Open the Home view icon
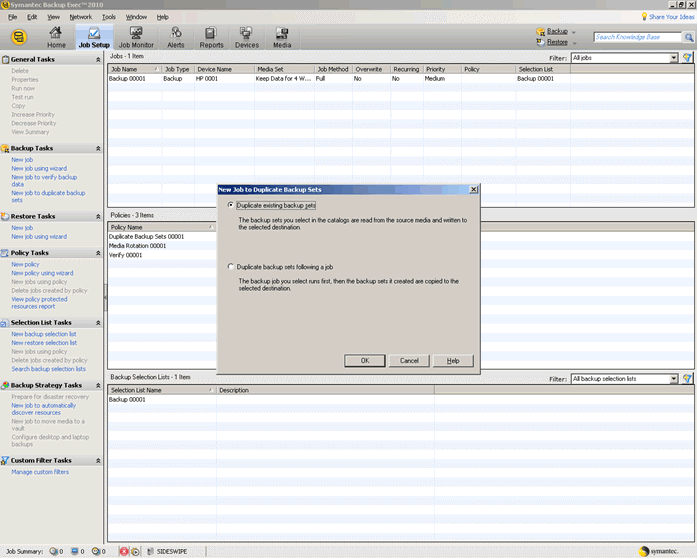This screenshot has height=559, width=698. coord(56,37)
